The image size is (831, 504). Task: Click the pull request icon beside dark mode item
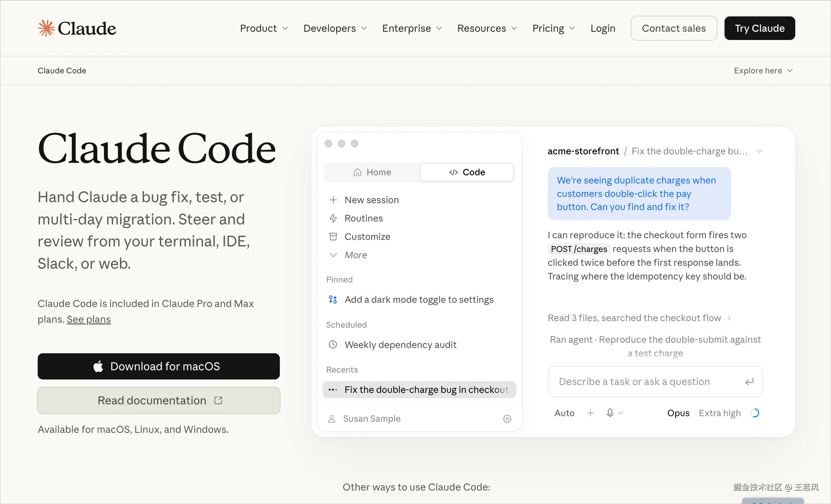[x=333, y=300]
